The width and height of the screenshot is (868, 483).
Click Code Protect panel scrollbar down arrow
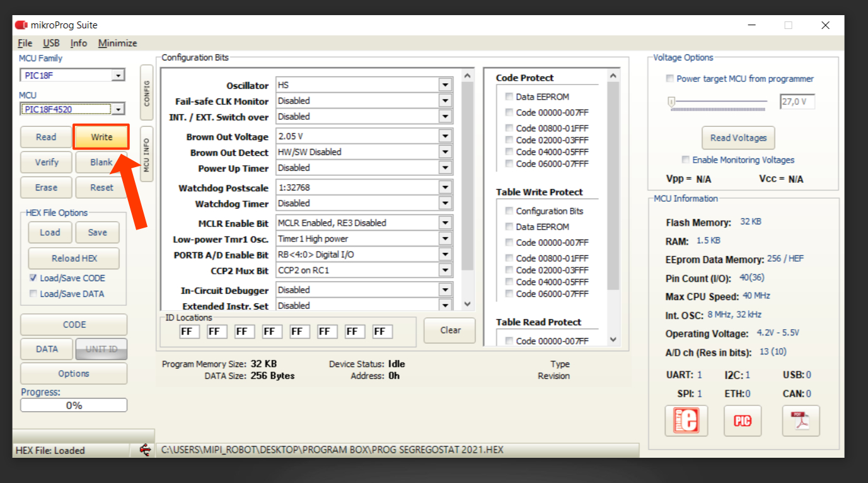click(x=614, y=339)
